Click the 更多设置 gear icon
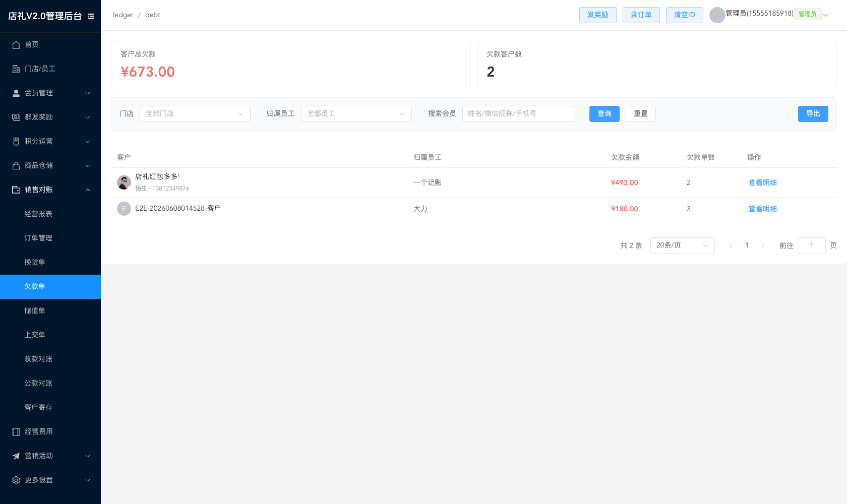847x504 pixels. 16,480
